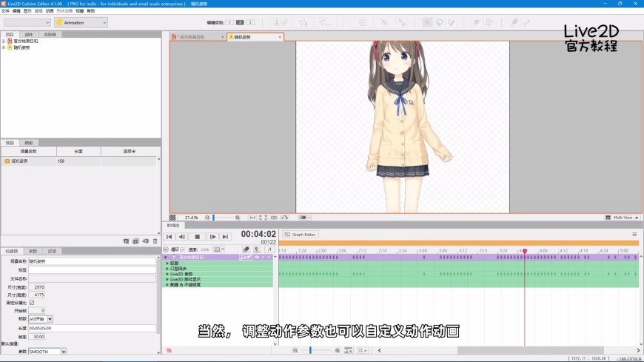This screenshot has width=644, height=362.
Task: Click the 1:1 actual size icon
Action: [252, 218]
